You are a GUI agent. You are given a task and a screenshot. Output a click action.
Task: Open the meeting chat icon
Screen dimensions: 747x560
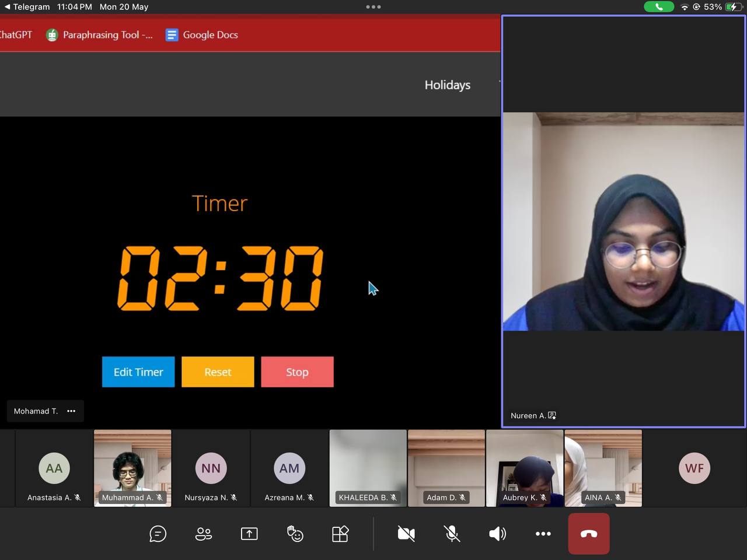pyautogui.click(x=158, y=534)
